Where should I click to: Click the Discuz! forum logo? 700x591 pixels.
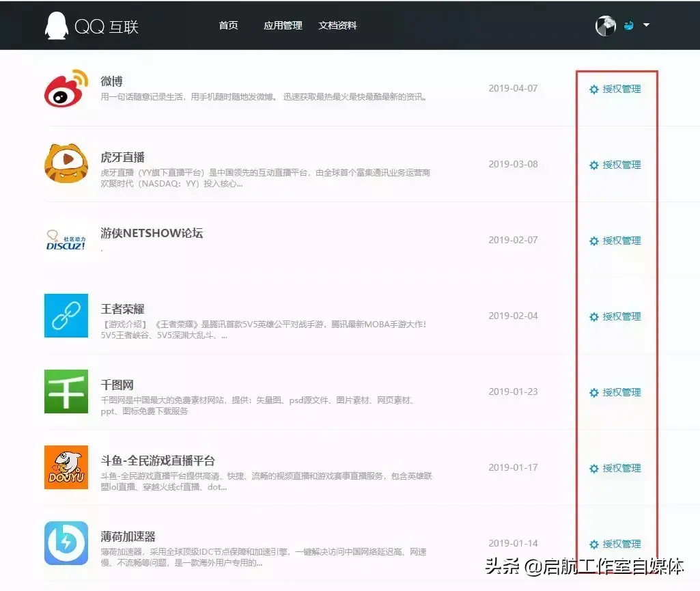[66, 240]
